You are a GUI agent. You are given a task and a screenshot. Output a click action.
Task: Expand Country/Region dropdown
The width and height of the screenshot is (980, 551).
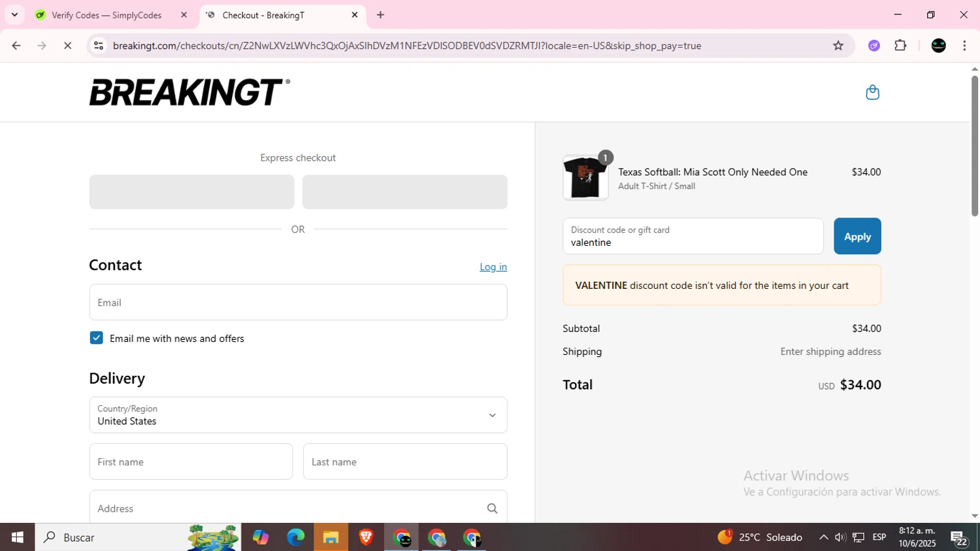(298, 415)
